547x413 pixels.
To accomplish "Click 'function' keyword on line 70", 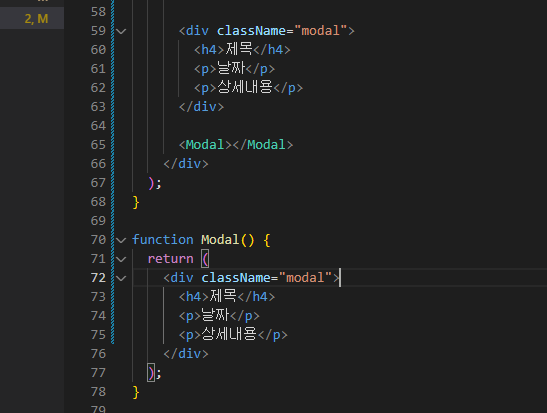I will pyautogui.click(x=163, y=240).
